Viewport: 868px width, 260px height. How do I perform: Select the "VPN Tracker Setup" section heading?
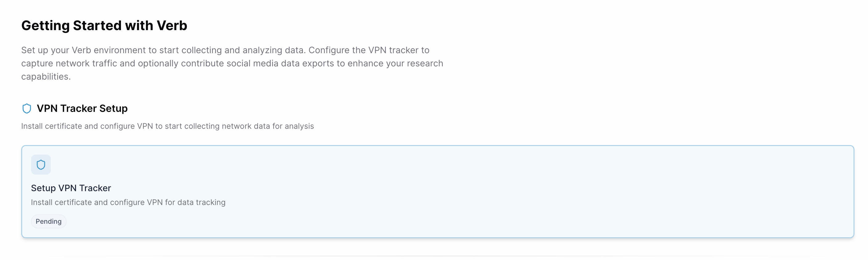tap(82, 108)
